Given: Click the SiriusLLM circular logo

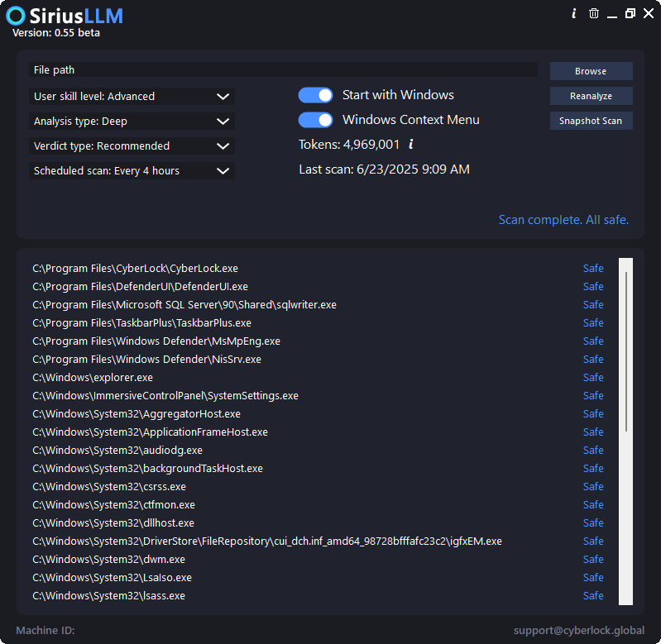Looking at the screenshot, I should click(16, 16).
